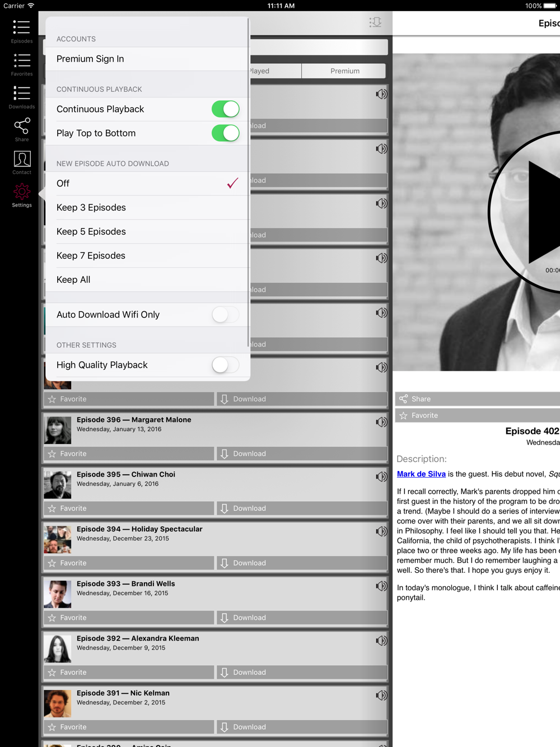Tap speaker icon for Episode 394

coord(381,531)
